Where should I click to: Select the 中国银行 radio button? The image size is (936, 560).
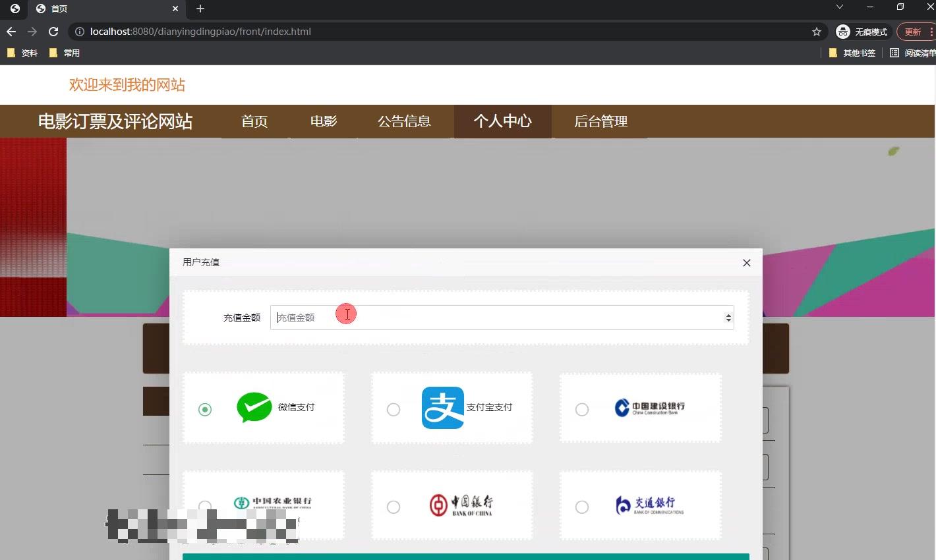[394, 507]
